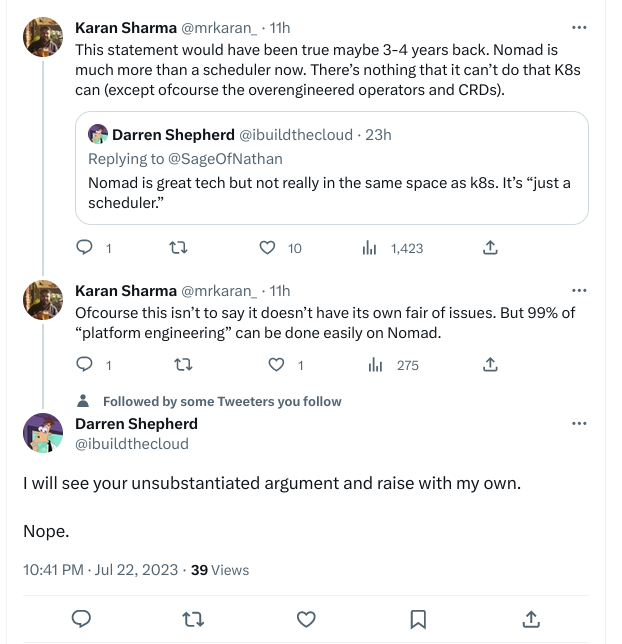Like Darren Shepherd's main tweet
Screen dimensions: 622x644
(x=306, y=619)
